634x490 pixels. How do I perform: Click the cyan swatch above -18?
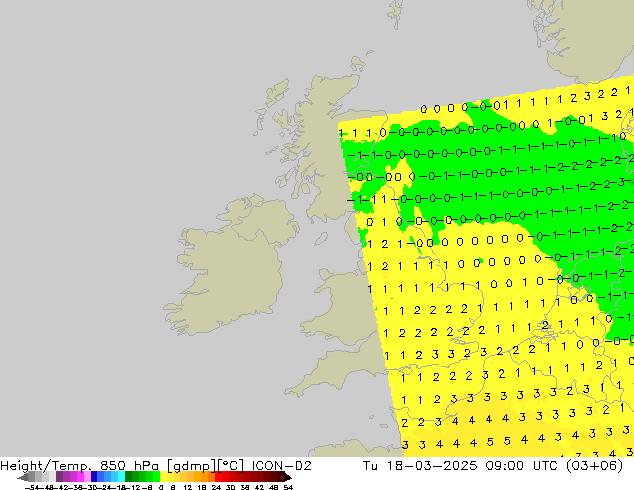click(122, 477)
